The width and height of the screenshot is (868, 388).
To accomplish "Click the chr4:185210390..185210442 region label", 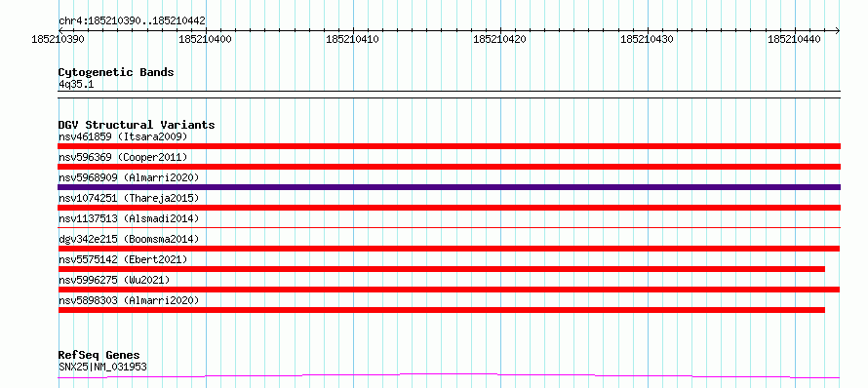I will 132,20.
